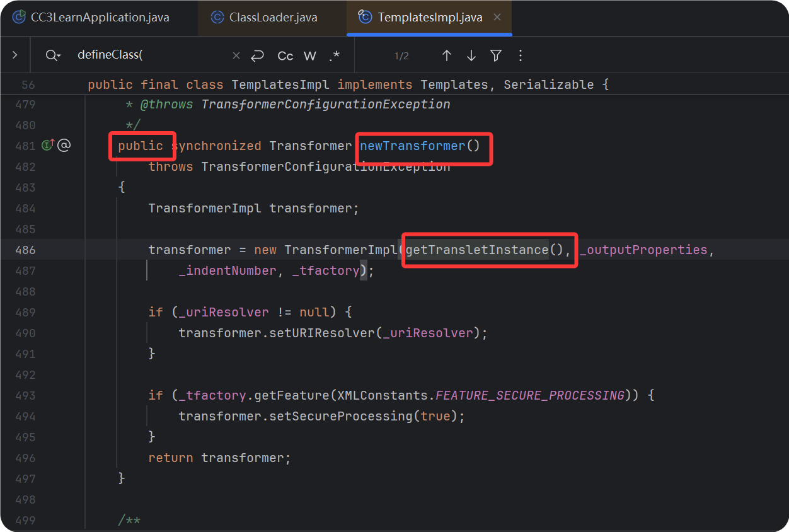
Task: Expand the replace field with left chevron
Action: tap(14, 55)
